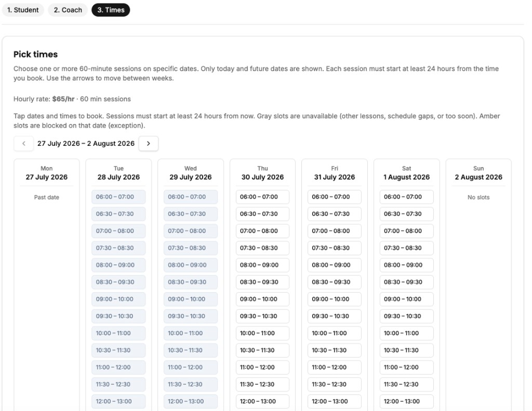
Task: Click the week range '27 July 2026 – 2 August 2026'
Action: pyautogui.click(x=86, y=143)
